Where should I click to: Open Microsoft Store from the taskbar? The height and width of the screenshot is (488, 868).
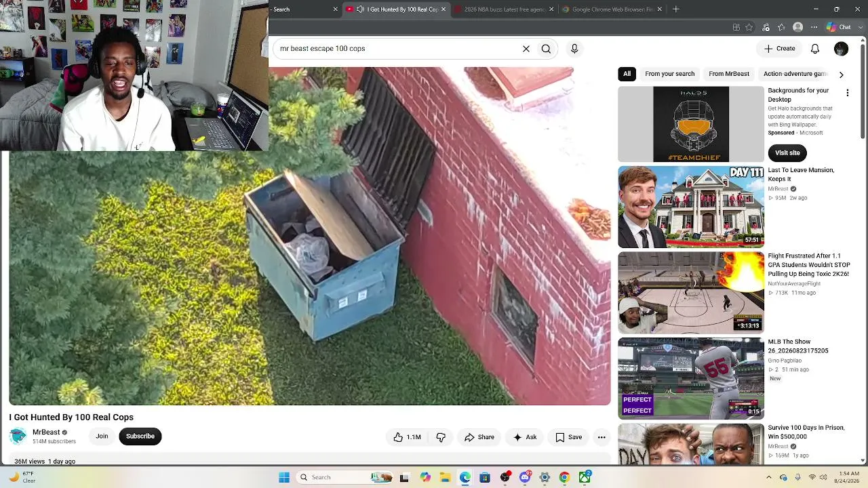(x=485, y=477)
